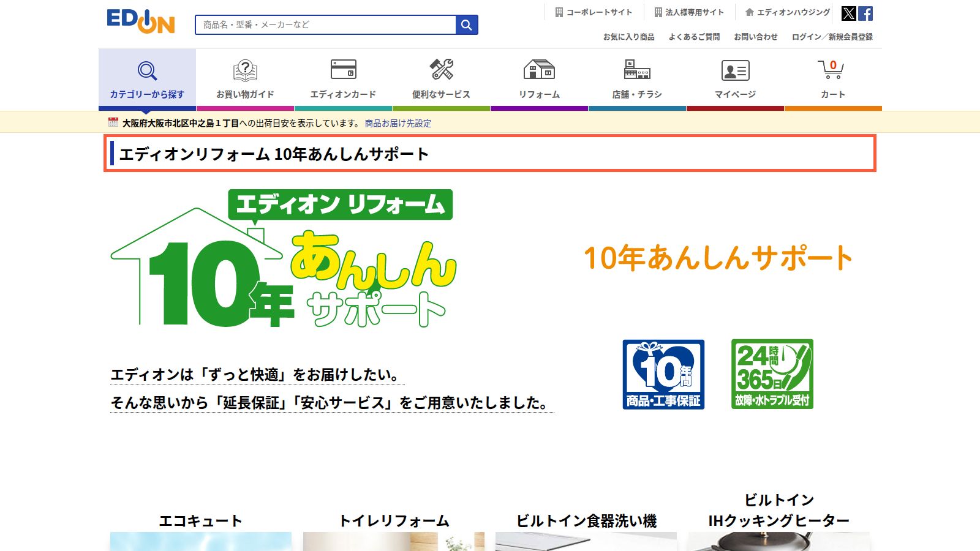Click the トイレリフォーム heading

tap(394, 521)
